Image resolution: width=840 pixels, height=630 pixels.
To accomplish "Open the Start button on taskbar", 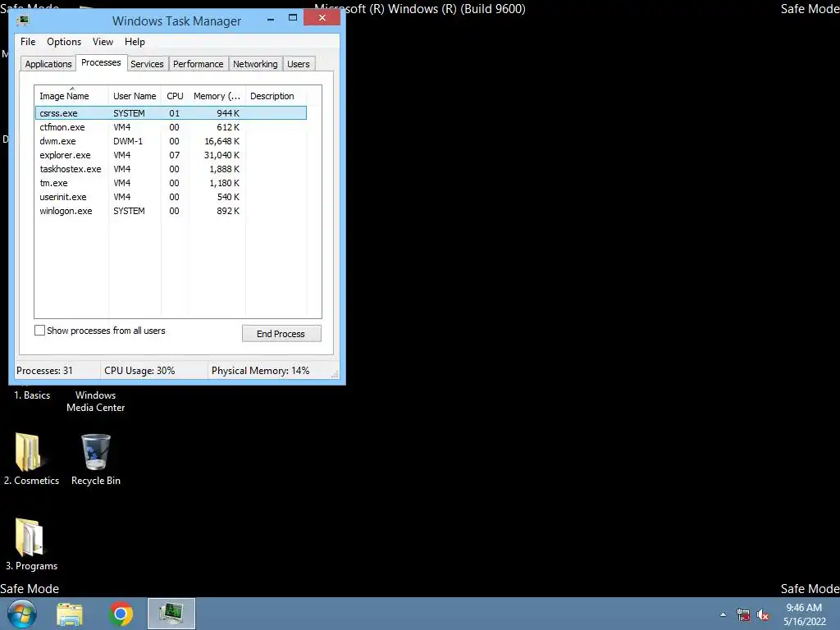I will [22, 614].
